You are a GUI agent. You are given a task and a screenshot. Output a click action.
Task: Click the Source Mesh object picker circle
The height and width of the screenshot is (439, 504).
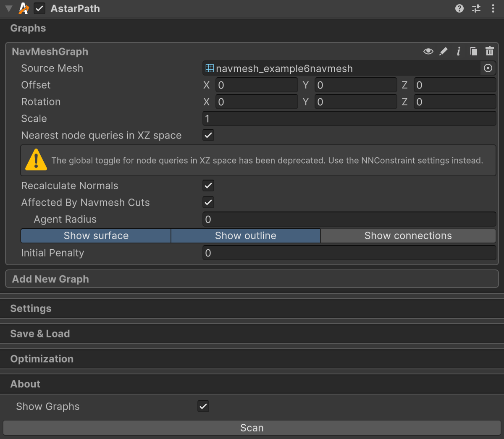click(488, 68)
